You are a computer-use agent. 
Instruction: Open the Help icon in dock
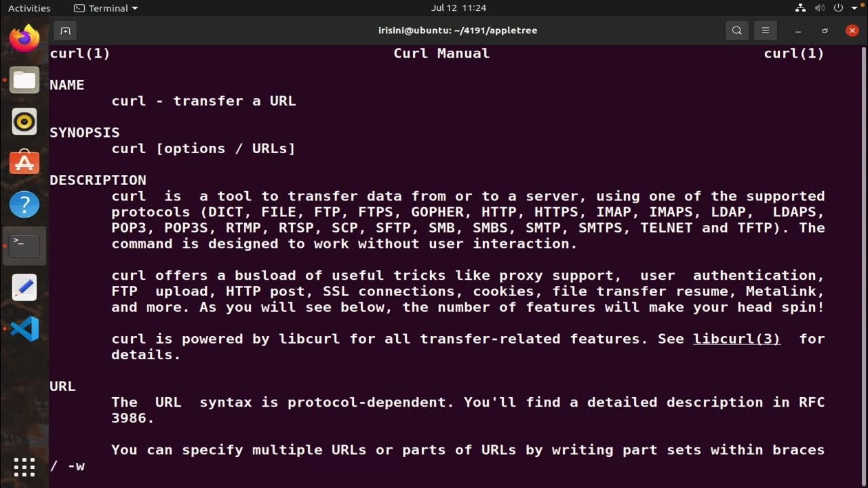[x=24, y=204]
